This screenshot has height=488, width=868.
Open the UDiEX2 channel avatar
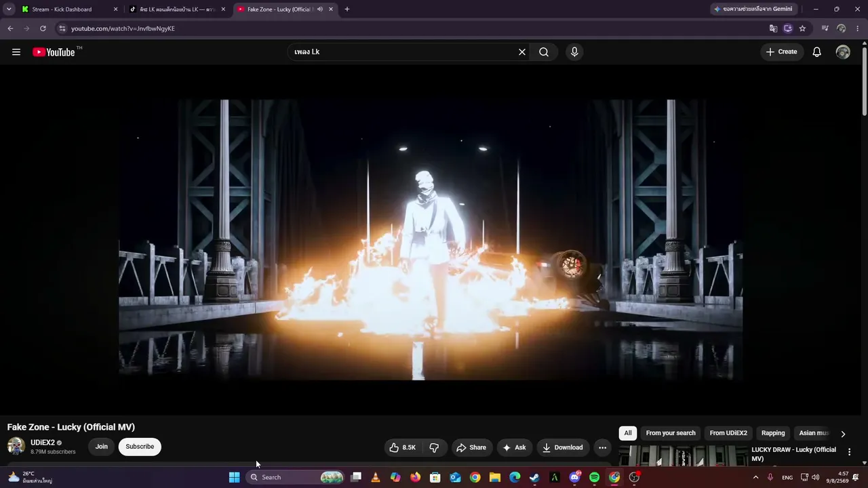point(16,446)
